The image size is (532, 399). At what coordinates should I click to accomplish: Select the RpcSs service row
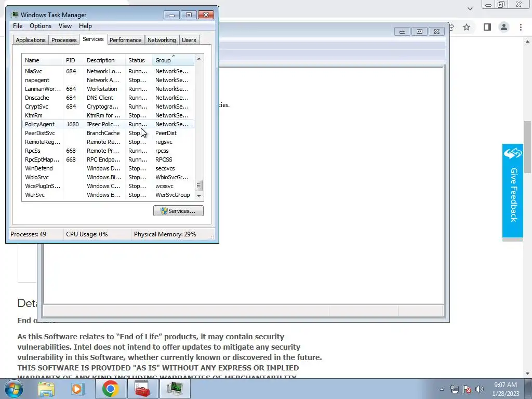(x=108, y=151)
